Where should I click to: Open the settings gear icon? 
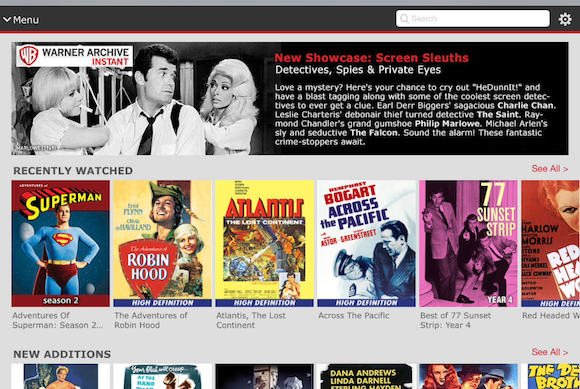point(565,19)
